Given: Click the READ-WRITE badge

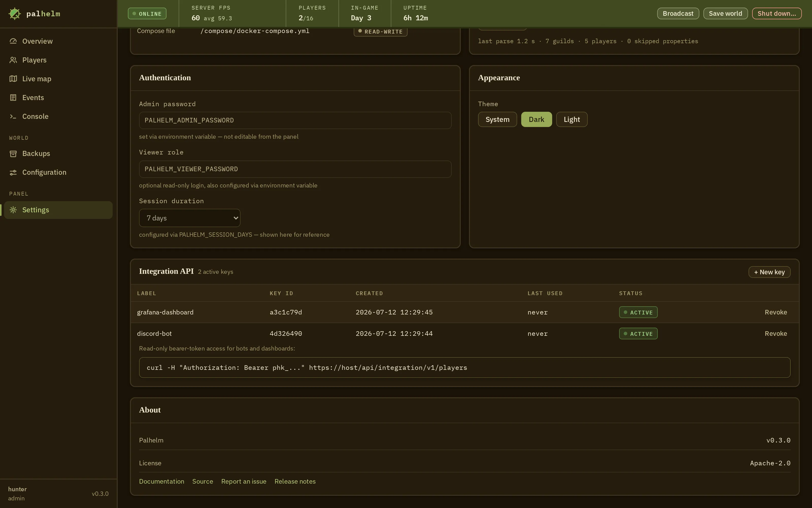Looking at the screenshot, I should 380,31.
